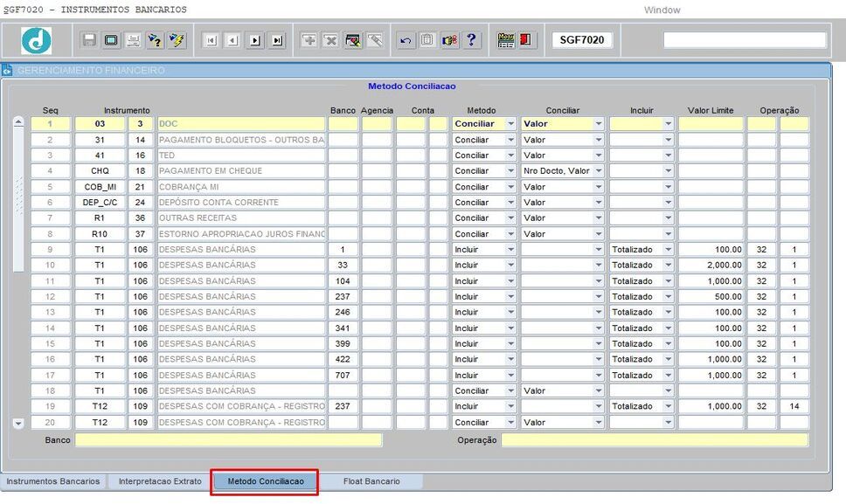Image resolution: width=846 pixels, height=504 pixels.
Task: Go to the previous record
Action: point(232,40)
